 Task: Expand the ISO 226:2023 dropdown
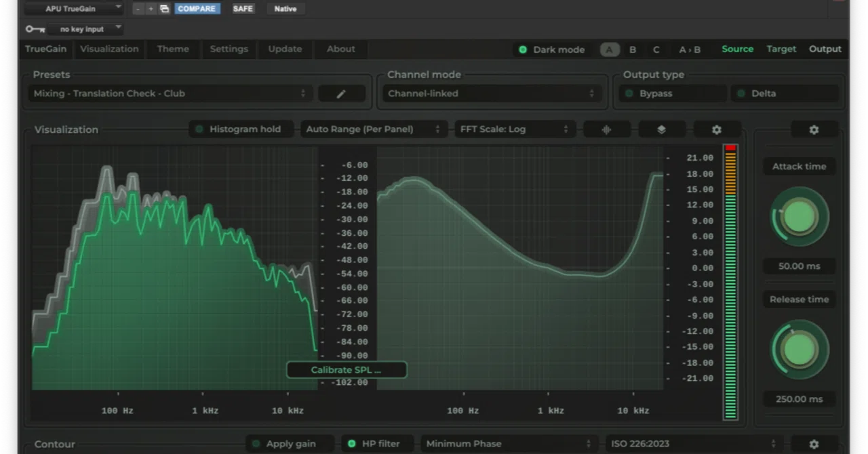click(x=694, y=444)
